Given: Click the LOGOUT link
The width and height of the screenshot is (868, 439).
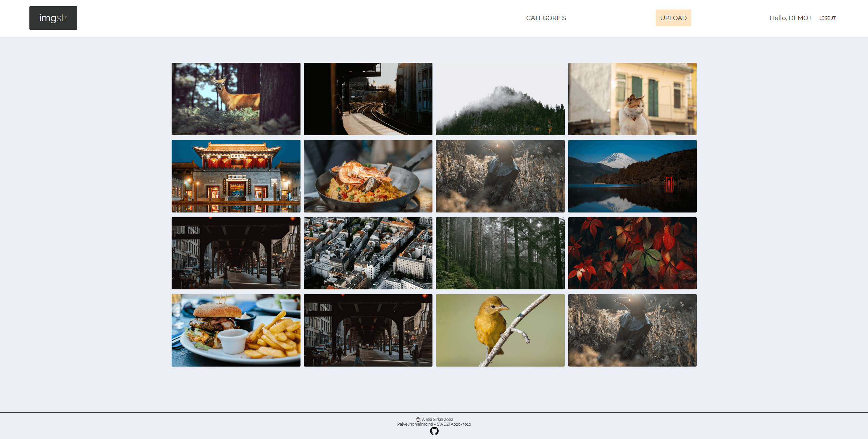Looking at the screenshot, I should click(x=827, y=18).
